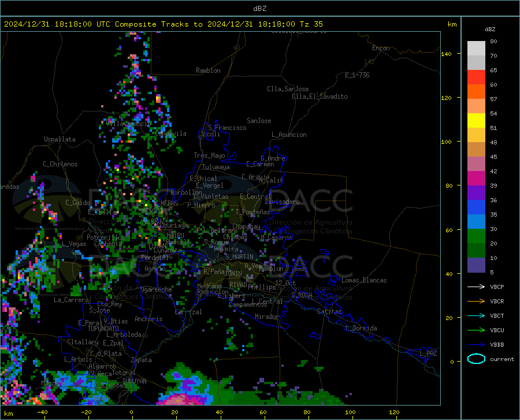Viewport: 520px width, 420px height.
Task: Click the C_Chilenos place label
Action: [60, 164]
